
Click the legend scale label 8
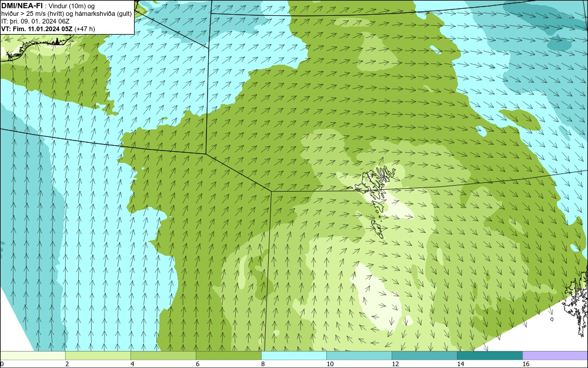(x=263, y=364)
